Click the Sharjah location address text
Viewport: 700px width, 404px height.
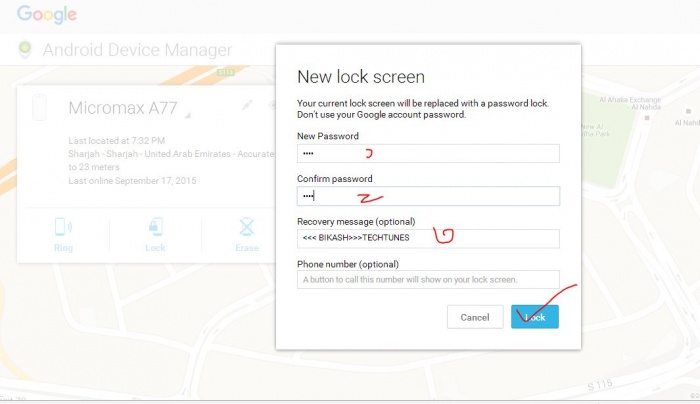point(171,160)
